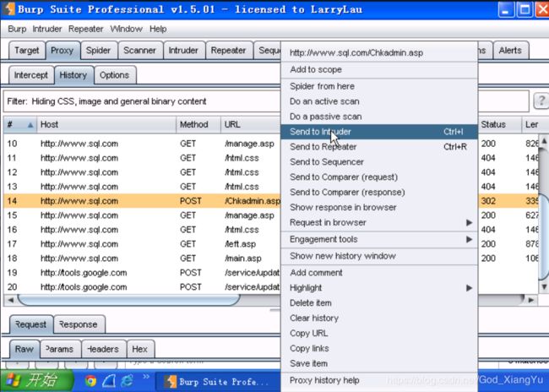Select history row 19 tools.google.com
This screenshot has height=392, width=549.
[142, 273]
